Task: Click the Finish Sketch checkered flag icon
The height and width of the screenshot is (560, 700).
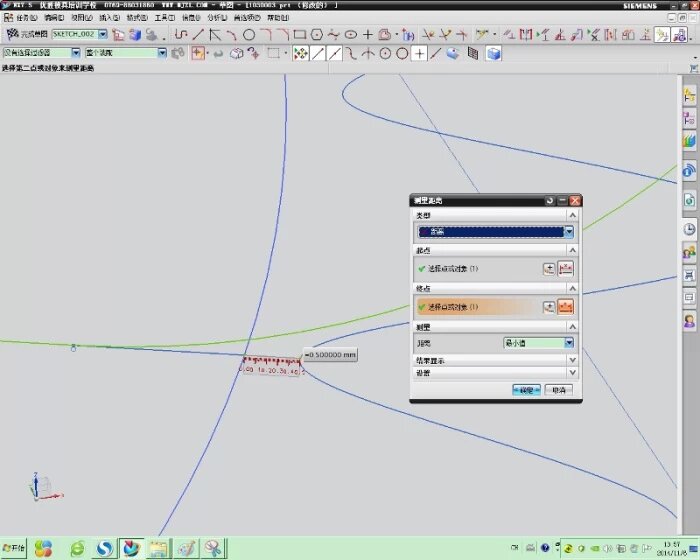Action: 12,34
